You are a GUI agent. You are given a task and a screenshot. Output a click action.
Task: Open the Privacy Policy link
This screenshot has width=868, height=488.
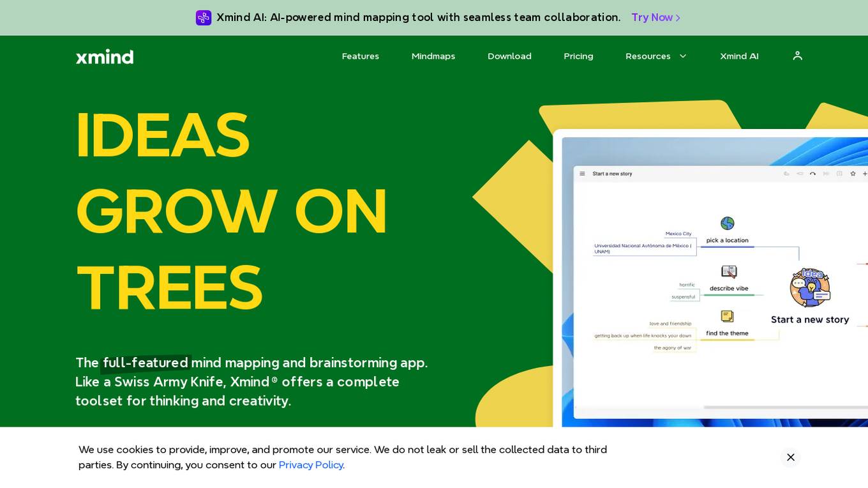click(311, 465)
